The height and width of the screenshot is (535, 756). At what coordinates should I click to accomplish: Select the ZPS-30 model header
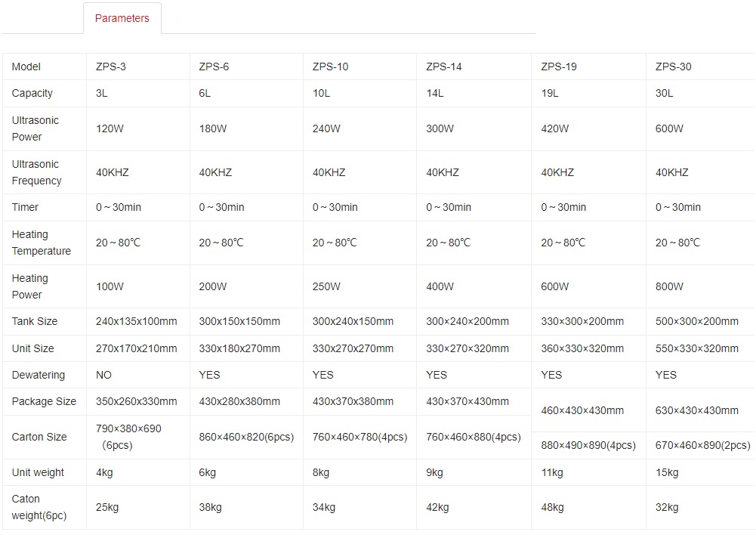click(674, 66)
